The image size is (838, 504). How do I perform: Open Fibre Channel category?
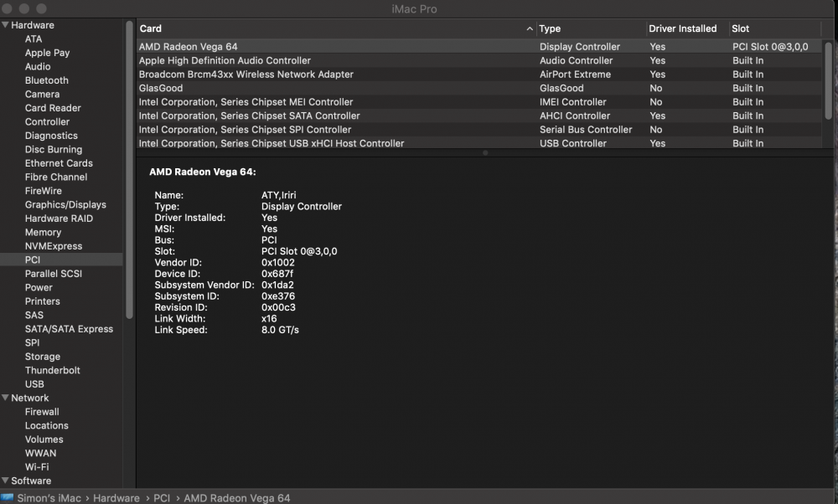point(56,177)
